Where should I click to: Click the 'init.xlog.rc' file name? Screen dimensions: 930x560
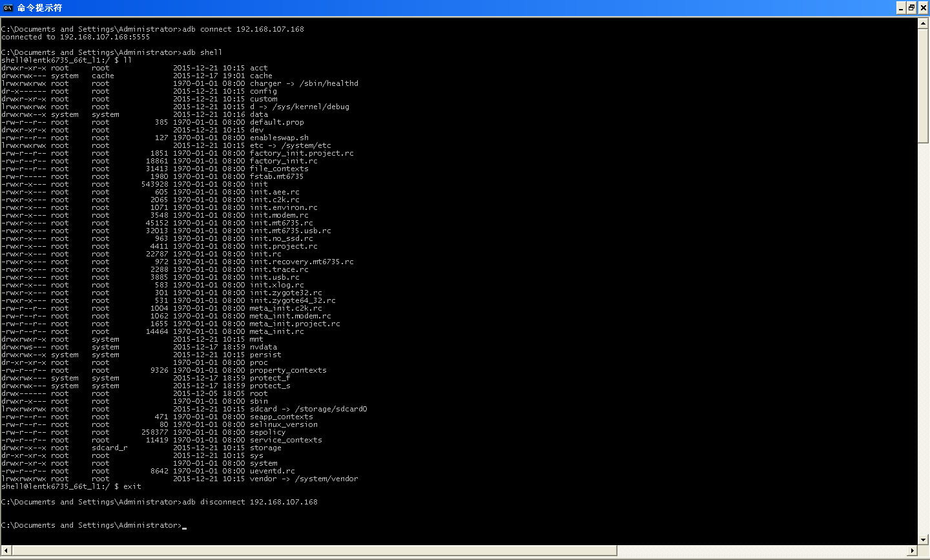point(277,285)
